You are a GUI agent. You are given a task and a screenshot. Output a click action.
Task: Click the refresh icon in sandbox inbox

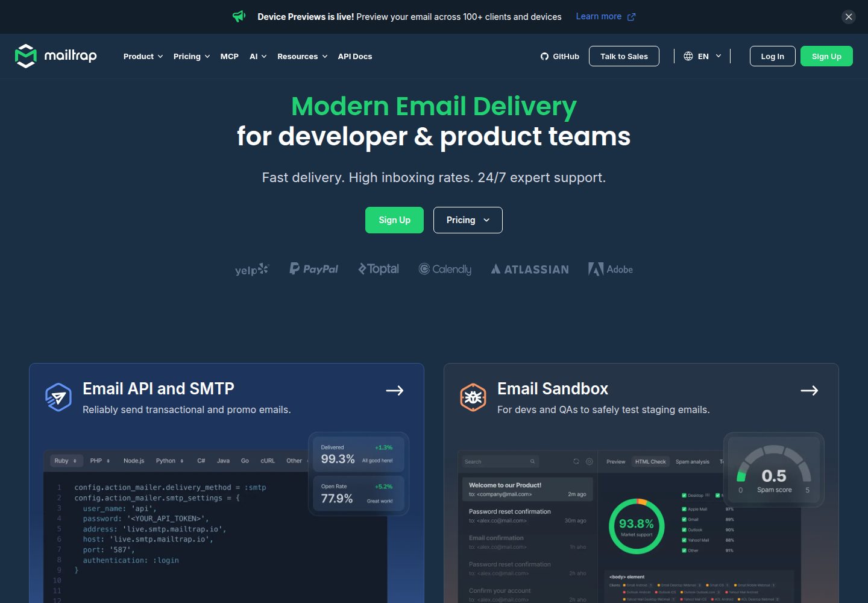pos(576,461)
